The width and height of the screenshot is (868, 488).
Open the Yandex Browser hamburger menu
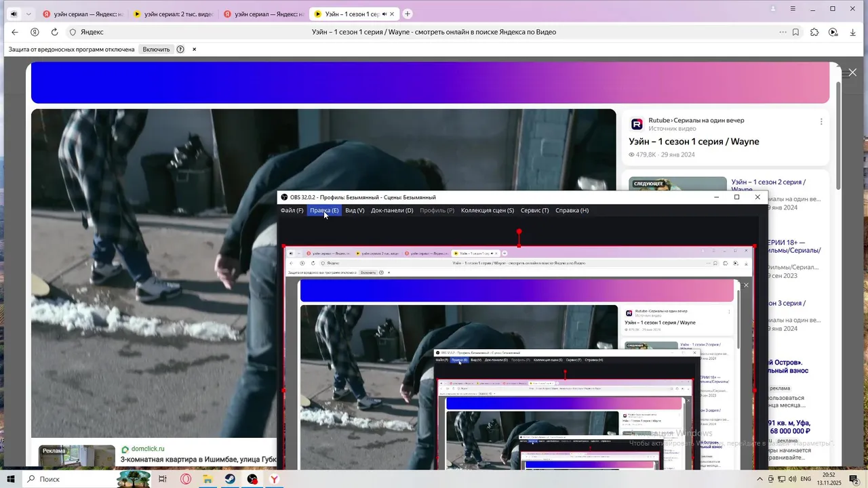tap(793, 9)
